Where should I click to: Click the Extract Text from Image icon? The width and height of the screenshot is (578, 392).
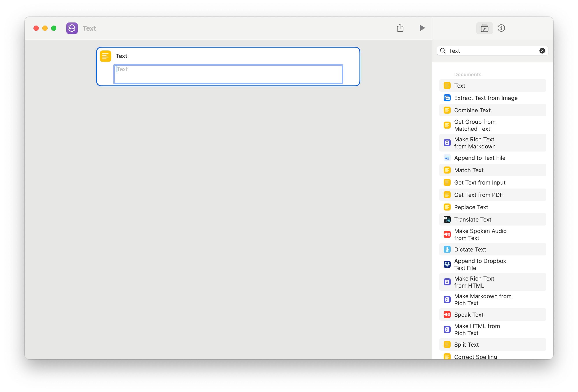(447, 98)
